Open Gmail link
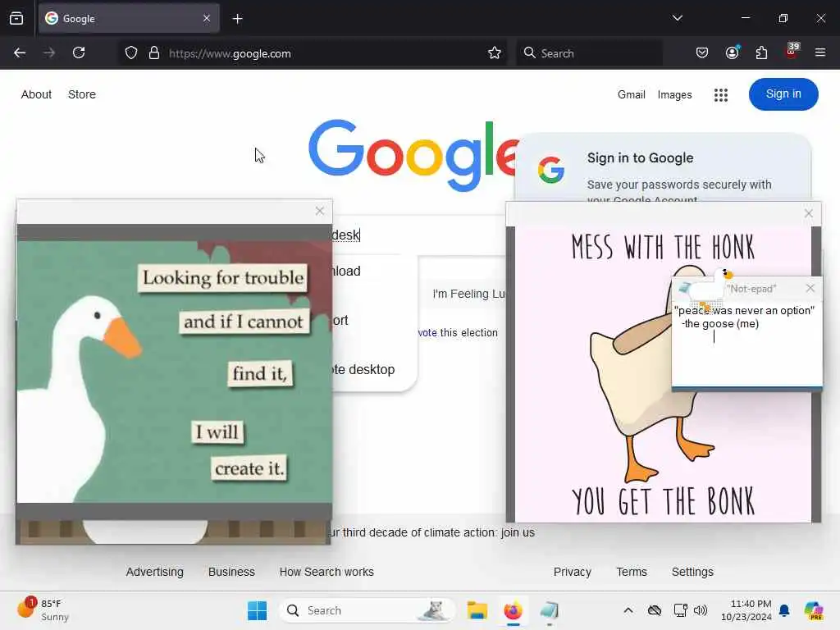 coord(631,95)
